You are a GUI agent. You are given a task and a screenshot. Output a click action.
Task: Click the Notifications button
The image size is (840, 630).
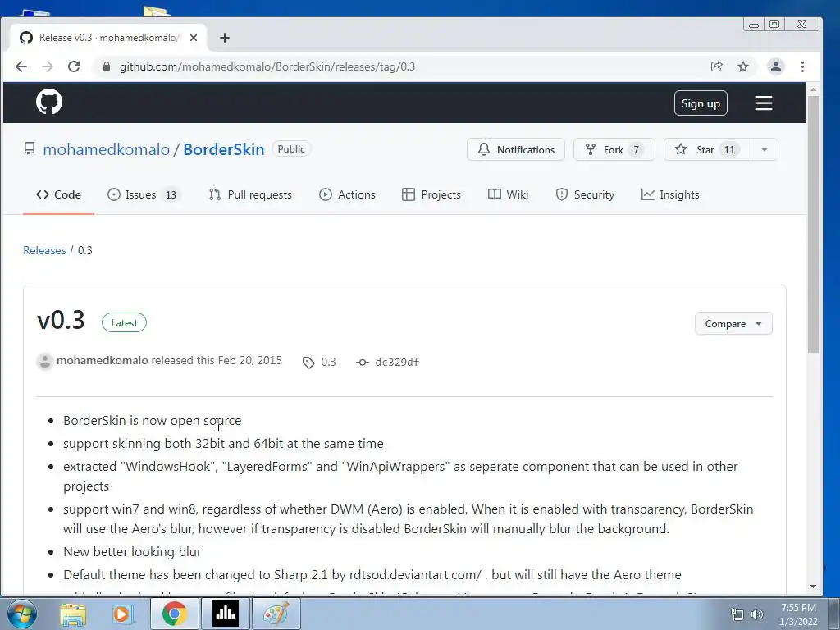click(x=516, y=149)
